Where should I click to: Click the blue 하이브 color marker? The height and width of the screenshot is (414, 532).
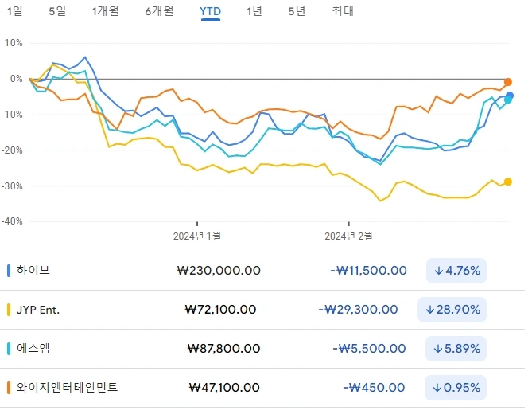[x=9, y=270]
